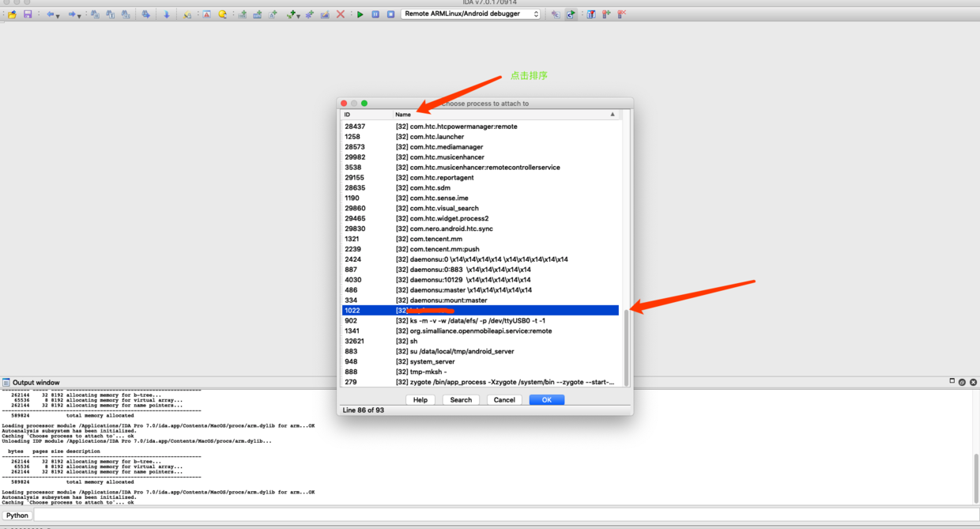Click the Cancel button in dialog
This screenshot has height=529, width=980.
coord(504,400)
